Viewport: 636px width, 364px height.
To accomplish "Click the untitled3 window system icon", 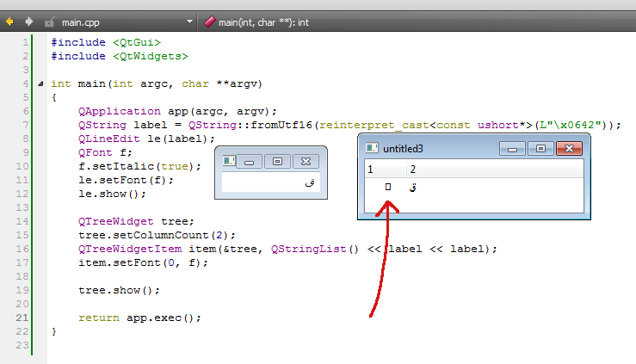I will [372, 149].
